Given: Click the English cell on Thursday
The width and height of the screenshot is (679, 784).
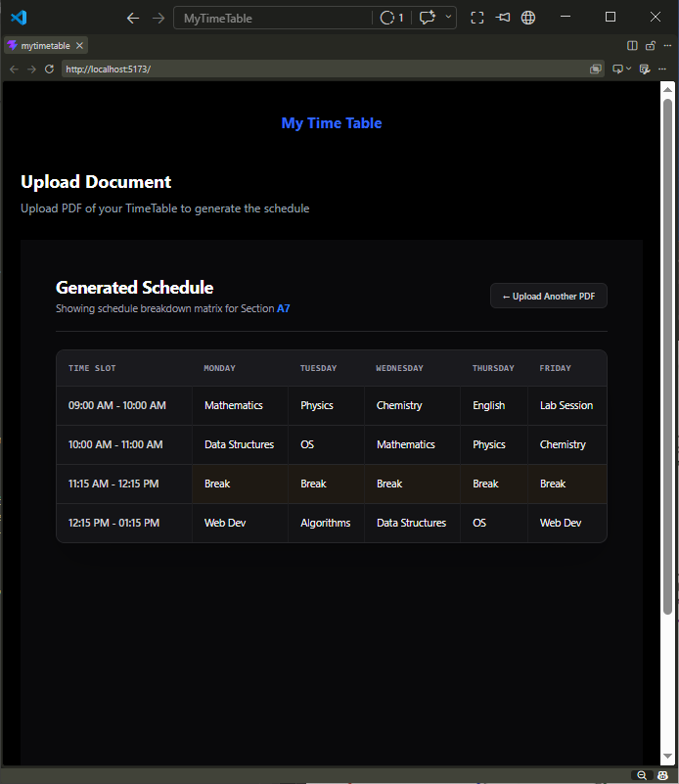Looking at the screenshot, I should pyautogui.click(x=494, y=405).
